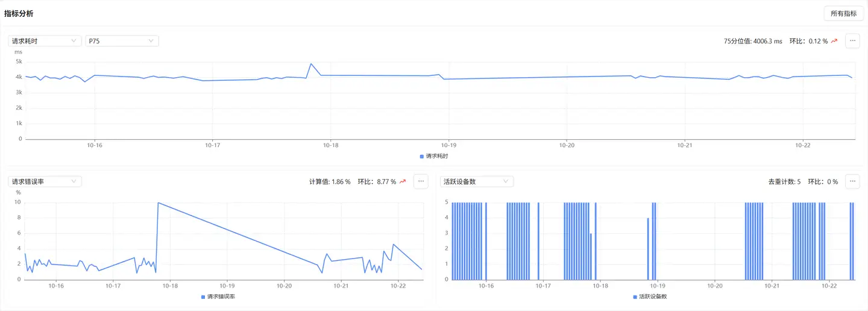Open more options for request latency chart

852,41
